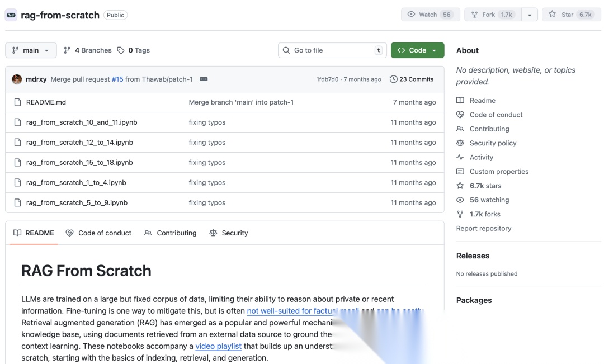604x364 pixels.
Task: Click the rag_from_scratch_10_and_11.ipynb file icon
Action: click(17, 122)
